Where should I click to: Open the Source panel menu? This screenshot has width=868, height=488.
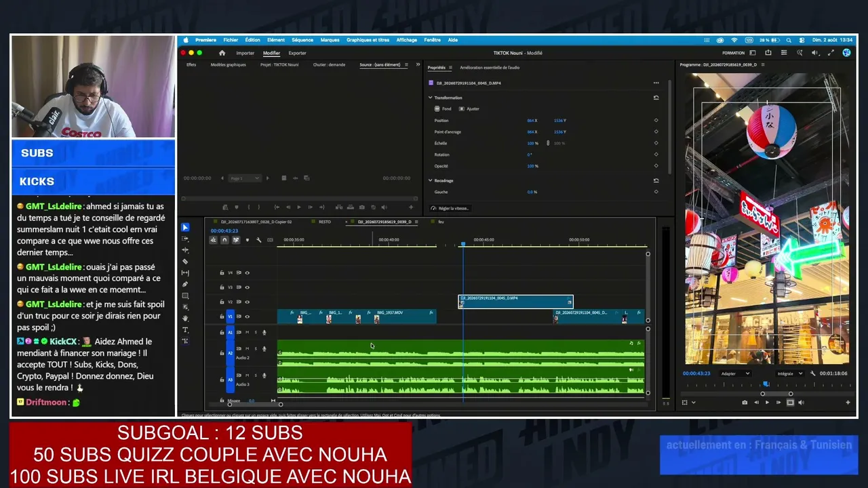tap(407, 65)
